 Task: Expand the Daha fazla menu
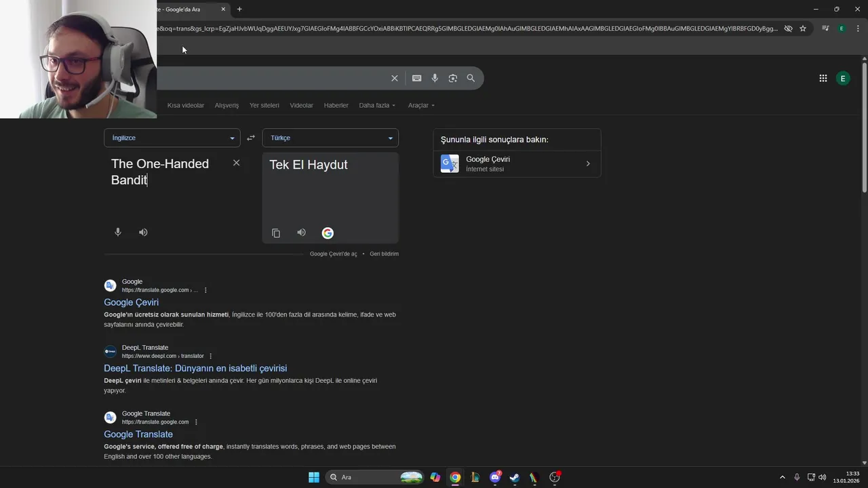(x=377, y=105)
